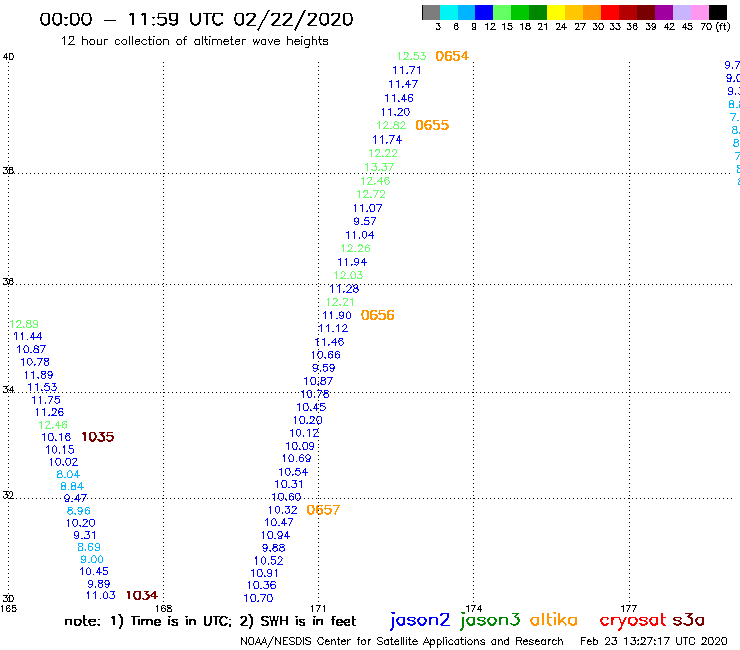
Task: Click the blue reading 11.04
Action: tap(359, 235)
